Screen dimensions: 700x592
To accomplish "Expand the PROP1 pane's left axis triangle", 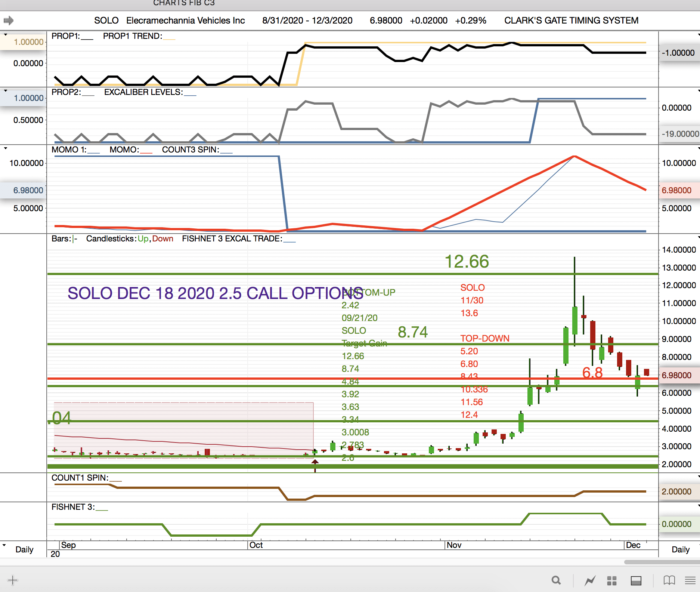I will tap(6, 34).
